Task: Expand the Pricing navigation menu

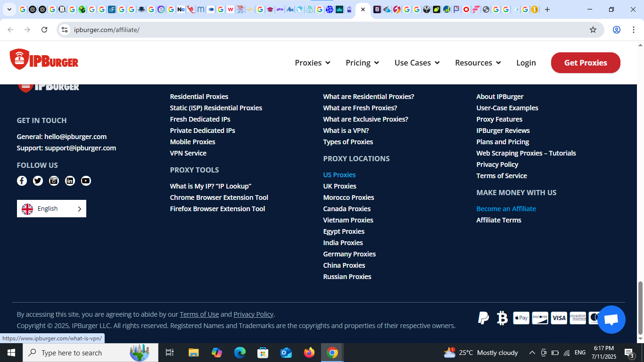Action: pos(363,63)
